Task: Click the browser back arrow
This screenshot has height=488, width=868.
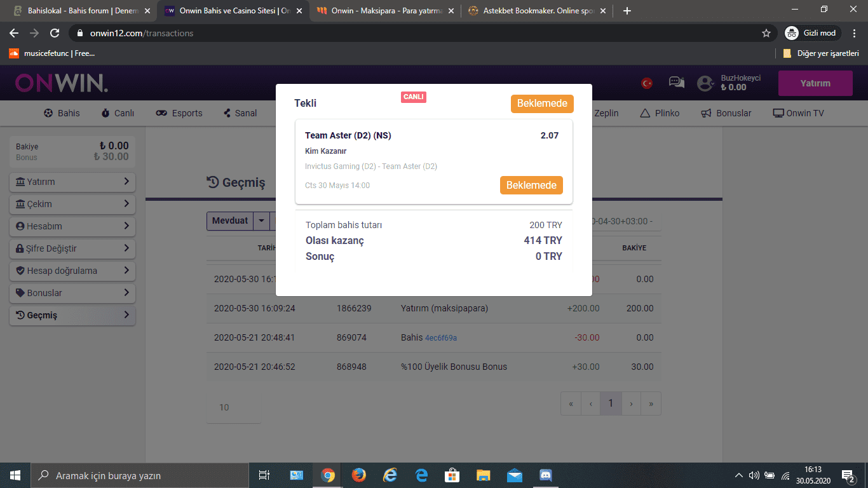Action: [14, 33]
